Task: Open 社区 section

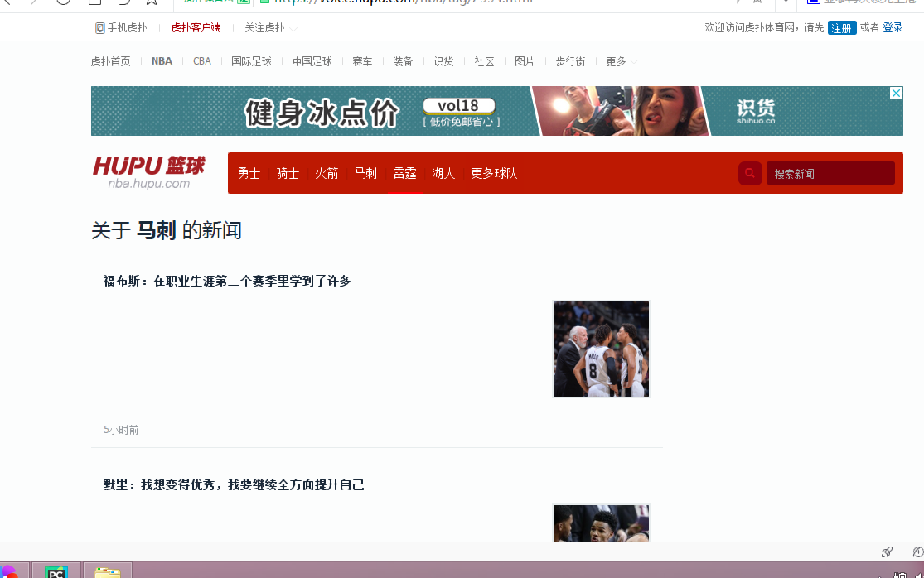Action: click(485, 61)
